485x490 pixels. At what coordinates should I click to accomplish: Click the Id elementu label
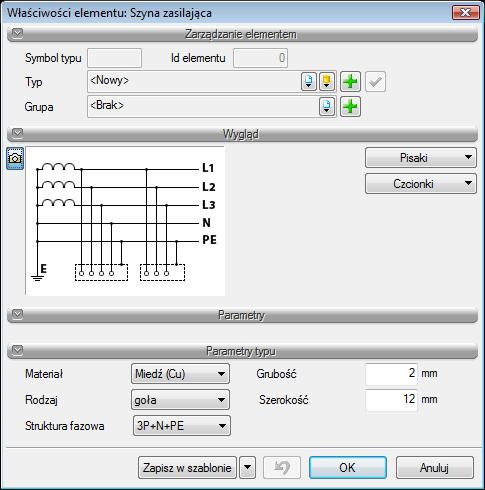(x=198, y=58)
